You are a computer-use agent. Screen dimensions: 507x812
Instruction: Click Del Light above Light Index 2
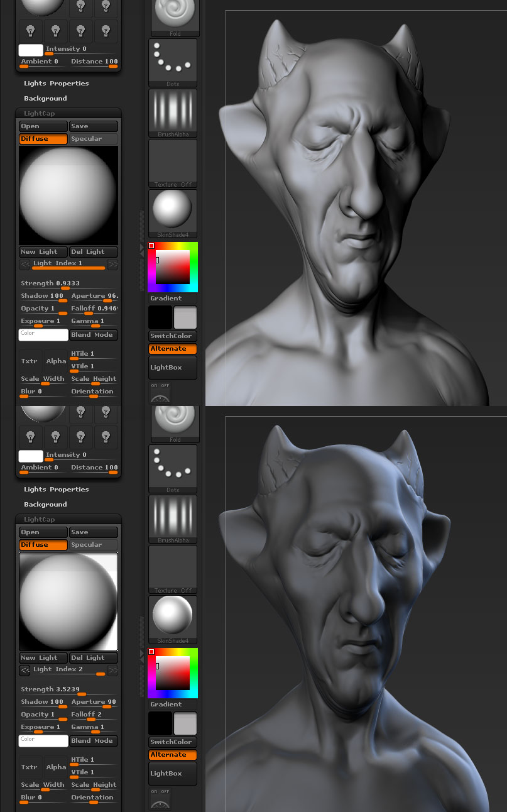tap(94, 658)
